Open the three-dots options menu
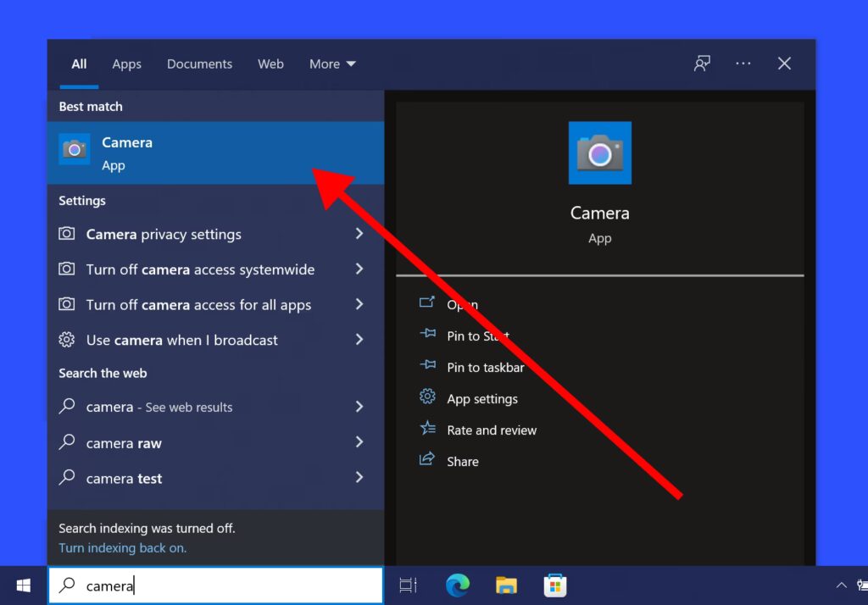 pyautogui.click(x=743, y=64)
